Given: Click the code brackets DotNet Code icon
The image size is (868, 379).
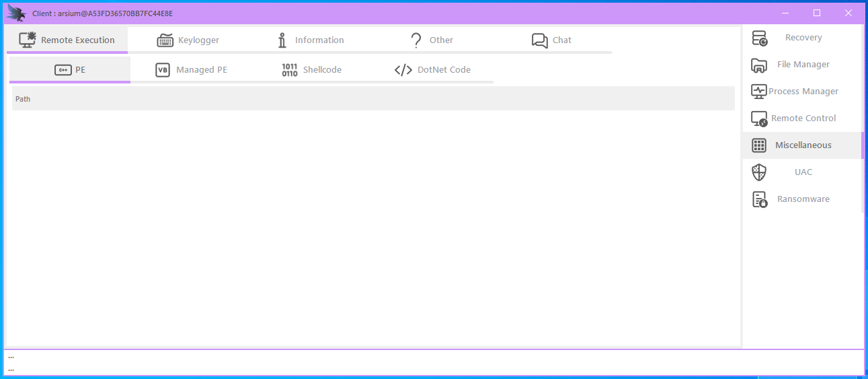Looking at the screenshot, I should 403,70.
